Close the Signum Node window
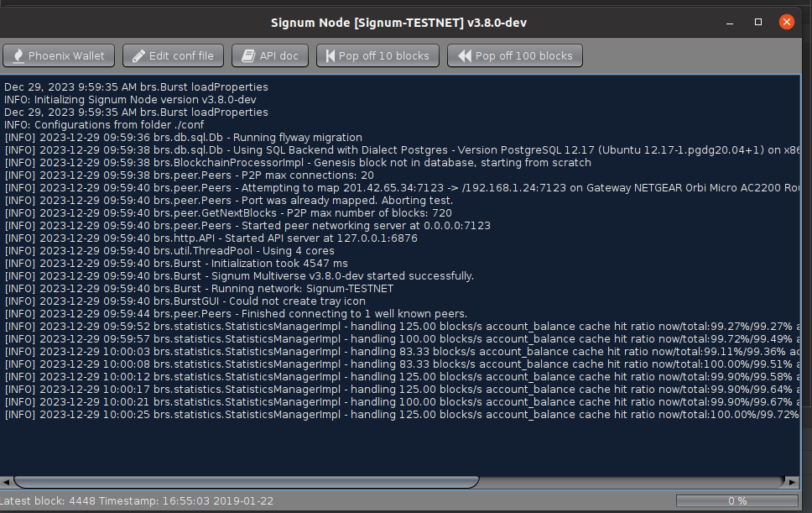 coord(787,22)
